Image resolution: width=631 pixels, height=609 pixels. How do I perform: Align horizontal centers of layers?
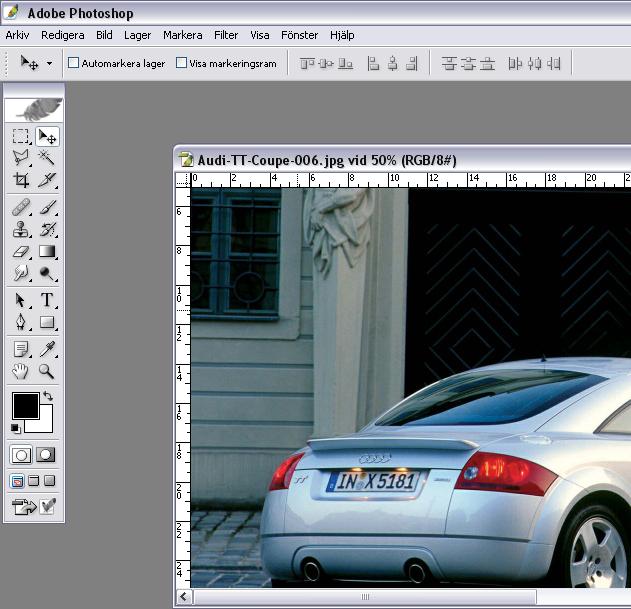[393, 63]
